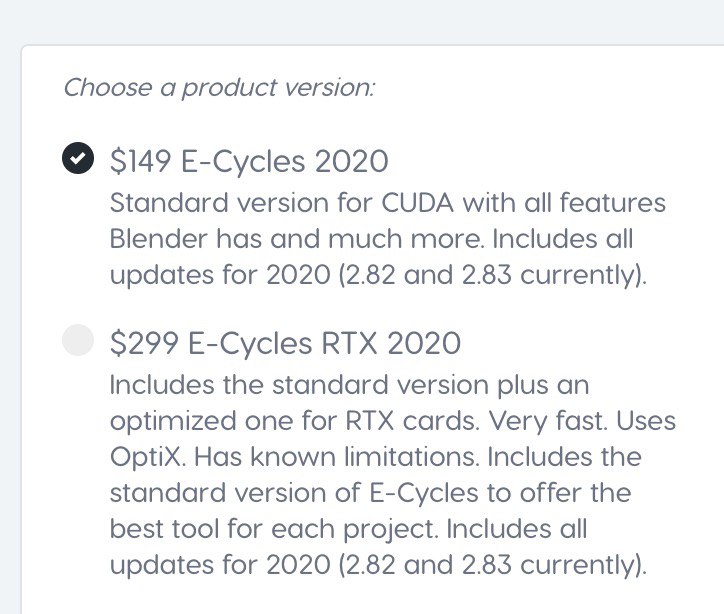Click the "$149" price text
Image resolution: width=724 pixels, height=614 pixels.
[x=141, y=162]
